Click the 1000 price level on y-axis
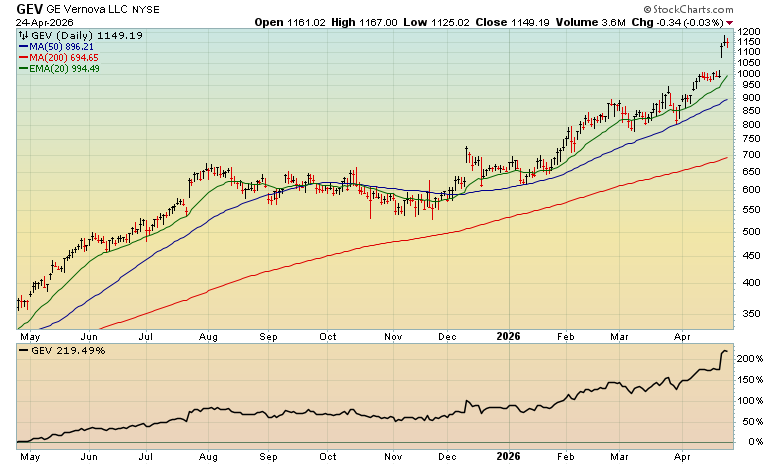Viewport: 780px width, 465px height. (751, 73)
